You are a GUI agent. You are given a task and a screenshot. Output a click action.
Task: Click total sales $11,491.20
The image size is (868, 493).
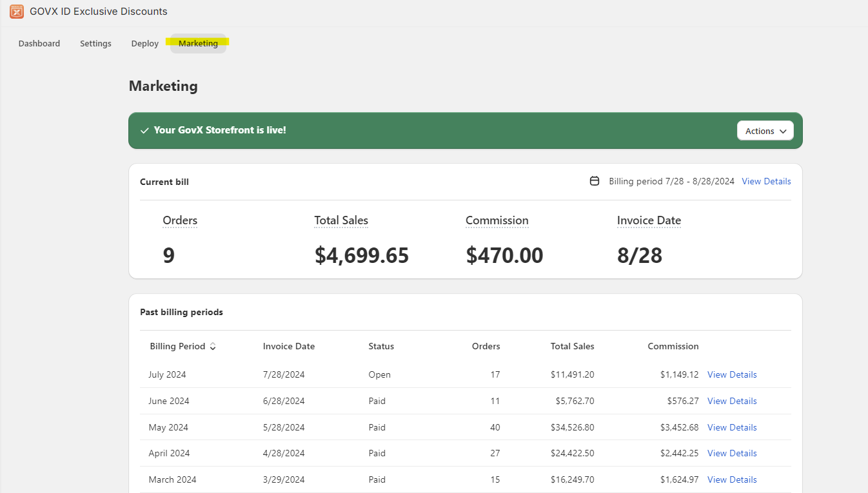point(573,375)
